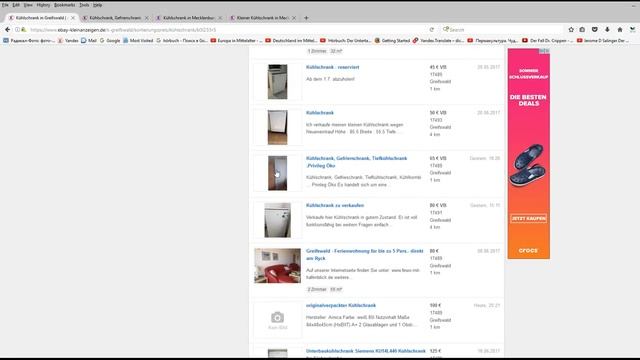
Task: Click thumbnail of Privileg Öko fridge listing
Action: (278, 173)
